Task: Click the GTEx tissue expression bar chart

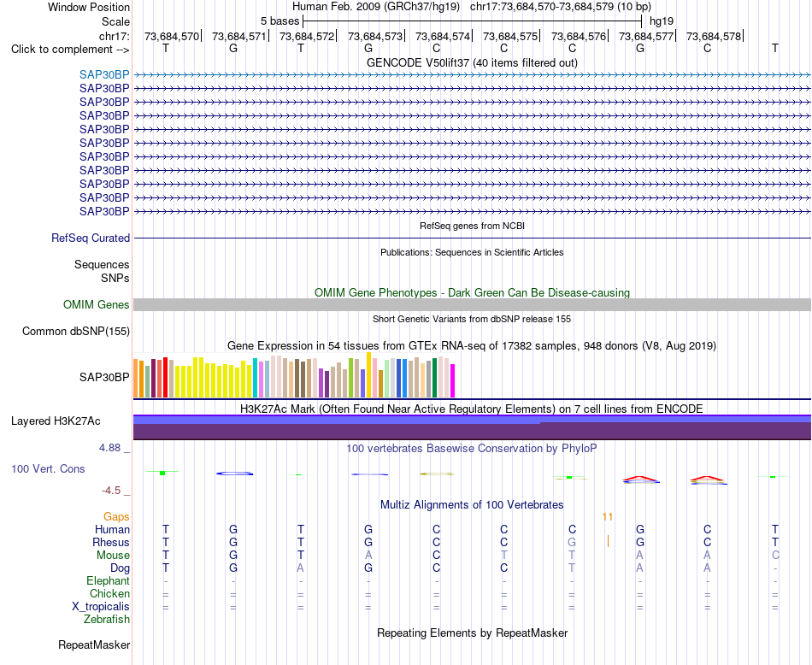Action: [294, 375]
